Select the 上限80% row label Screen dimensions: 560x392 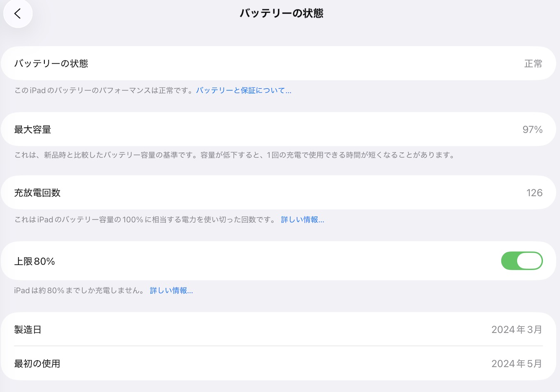click(35, 261)
